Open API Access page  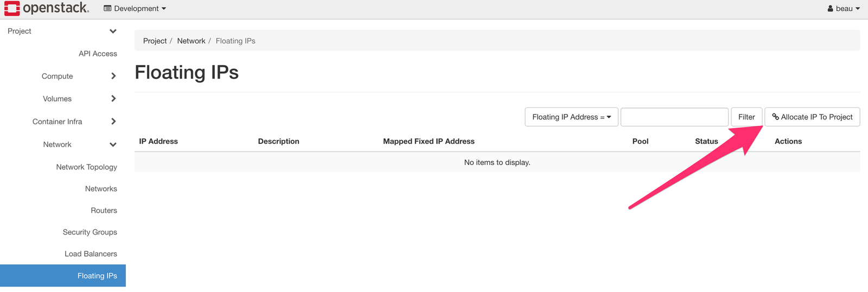[x=98, y=54]
